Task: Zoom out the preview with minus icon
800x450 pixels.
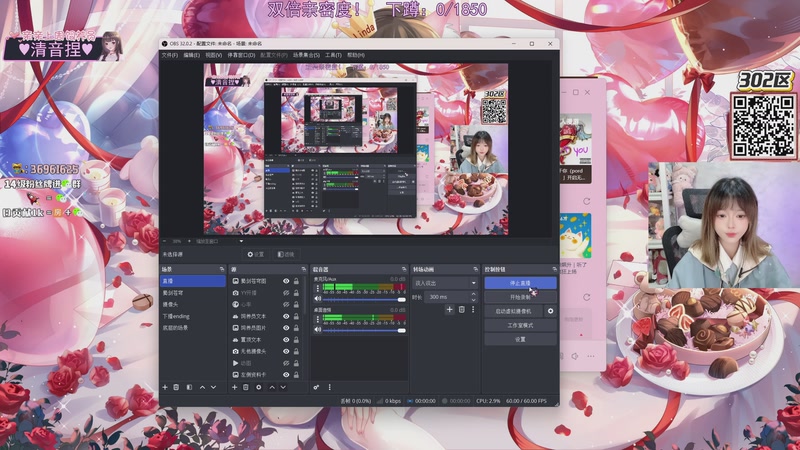Action: point(165,241)
